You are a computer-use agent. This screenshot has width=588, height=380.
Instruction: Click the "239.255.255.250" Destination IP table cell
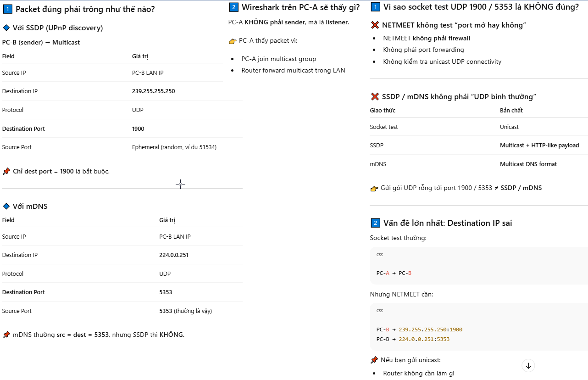[153, 91]
